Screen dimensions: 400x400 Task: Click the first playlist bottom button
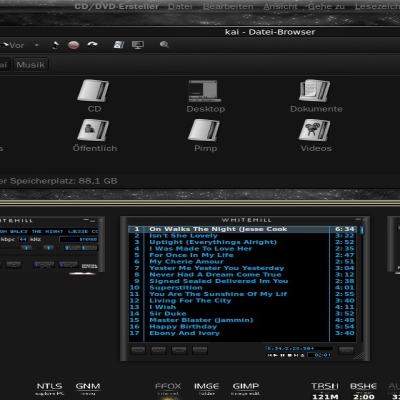(138, 350)
